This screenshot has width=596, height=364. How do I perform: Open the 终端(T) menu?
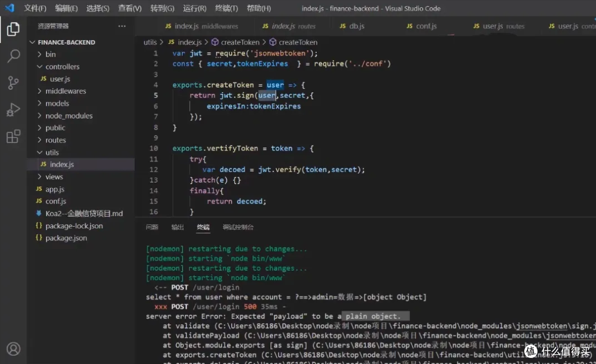coord(226,8)
